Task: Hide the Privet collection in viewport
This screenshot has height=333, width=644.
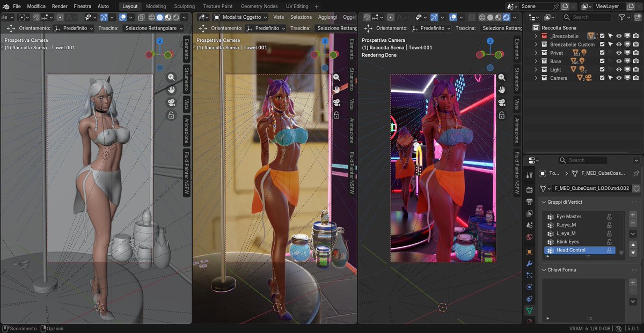Action: pos(619,53)
